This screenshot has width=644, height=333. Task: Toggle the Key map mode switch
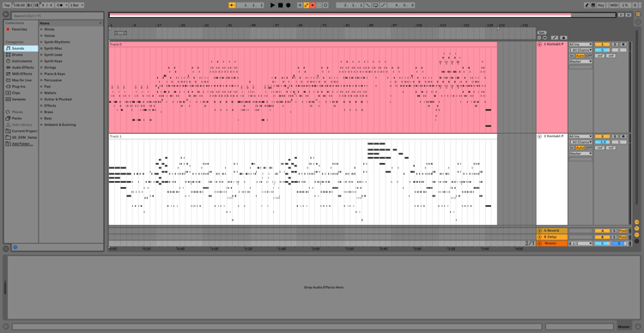coord(601,5)
